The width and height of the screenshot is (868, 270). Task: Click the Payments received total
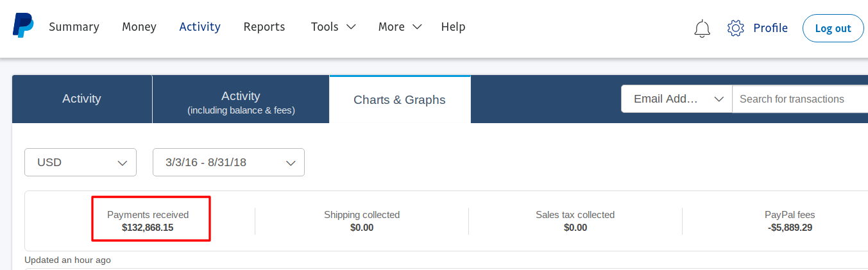[148, 221]
